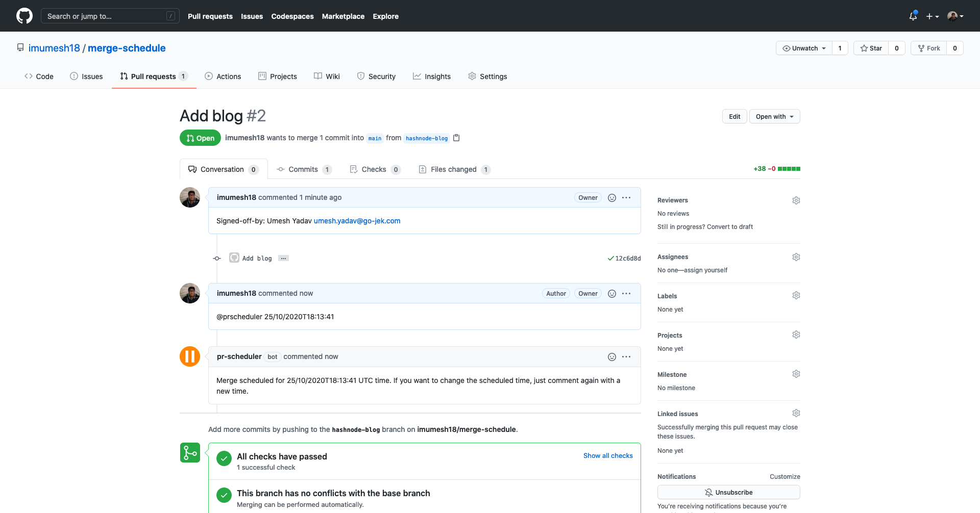Open the Actions repository tab
This screenshot has height=513, width=980.
(x=223, y=76)
